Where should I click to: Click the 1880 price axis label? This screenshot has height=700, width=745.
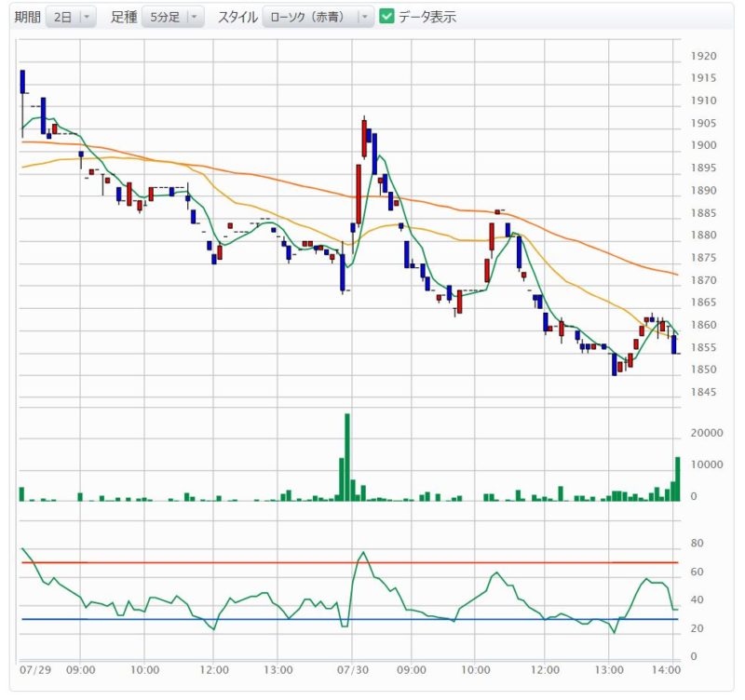[703, 235]
